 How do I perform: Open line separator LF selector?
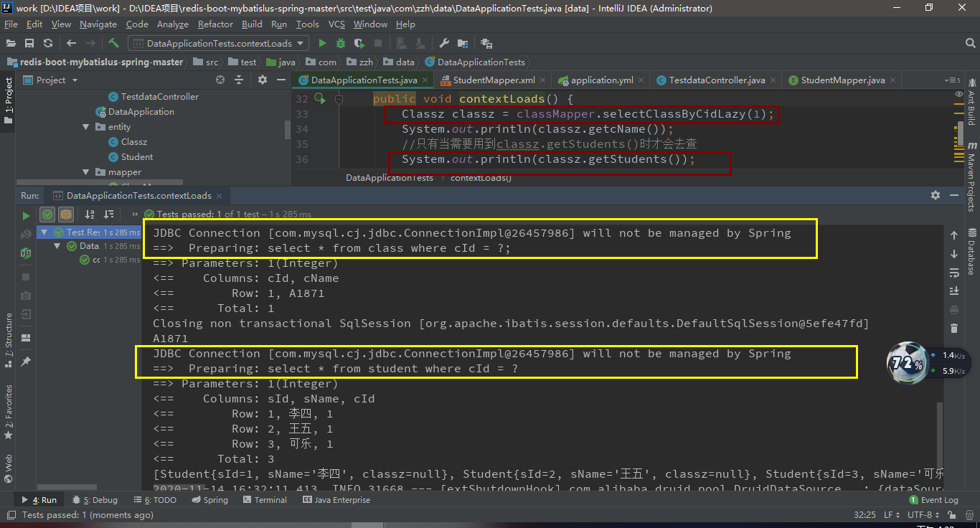pyautogui.click(x=891, y=514)
